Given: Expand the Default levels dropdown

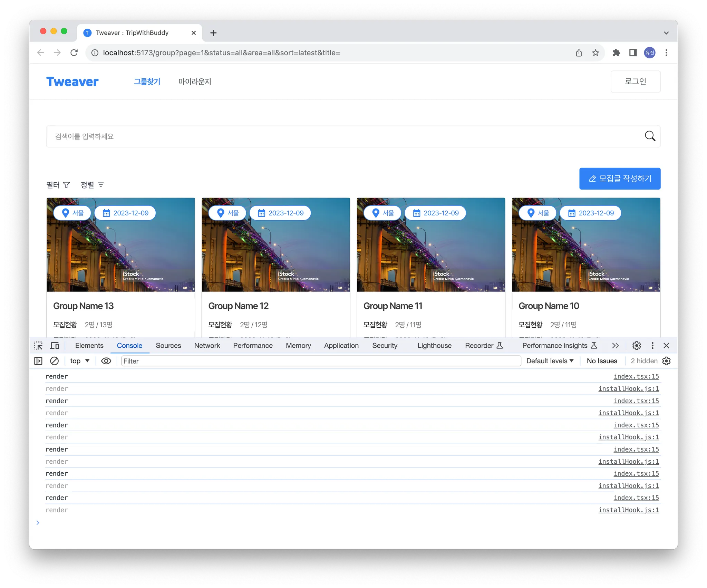Looking at the screenshot, I should [550, 361].
